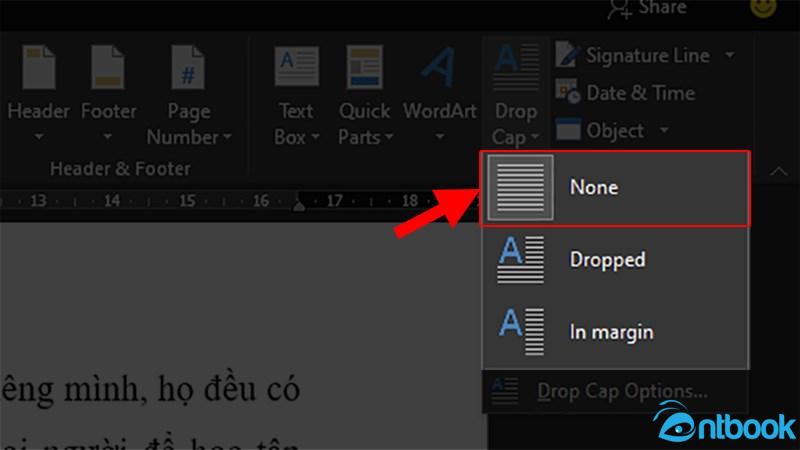Click the Object icon
Viewport: 800px width, 450px height.
[568, 130]
